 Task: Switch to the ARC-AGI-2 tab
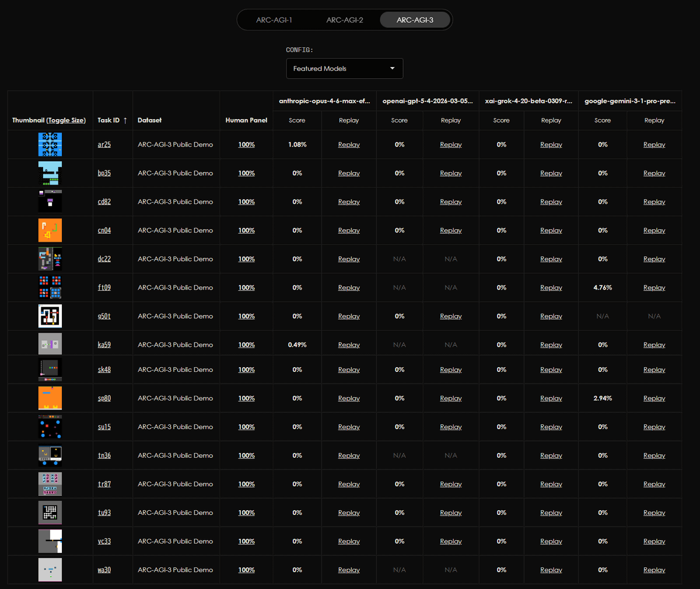pos(345,20)
